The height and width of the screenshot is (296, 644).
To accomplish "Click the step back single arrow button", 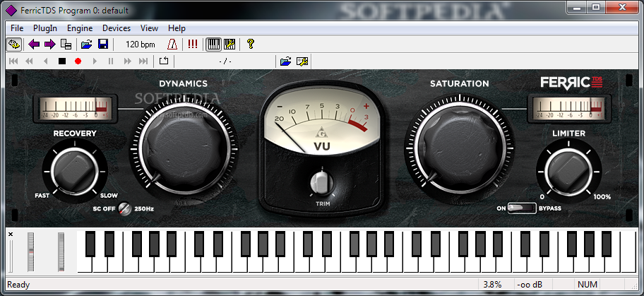I will click(x=46, y=61).
